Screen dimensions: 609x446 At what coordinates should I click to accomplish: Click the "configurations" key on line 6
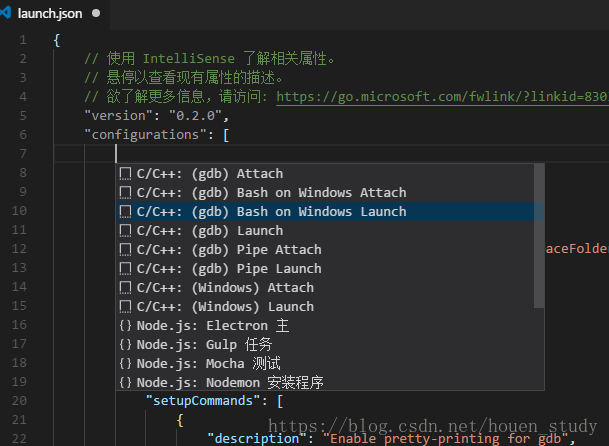[145, 135]
